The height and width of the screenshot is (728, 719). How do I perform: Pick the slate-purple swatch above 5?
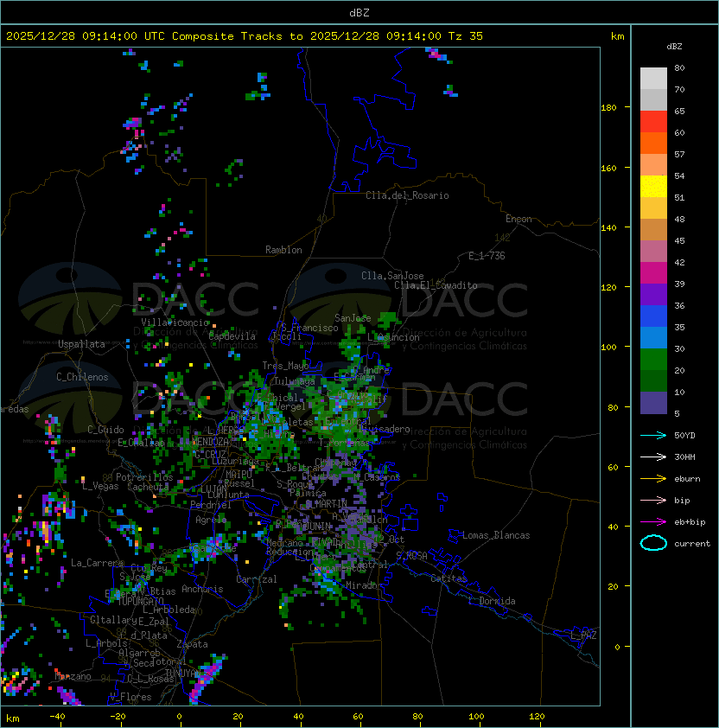click(x=653, y=403)
